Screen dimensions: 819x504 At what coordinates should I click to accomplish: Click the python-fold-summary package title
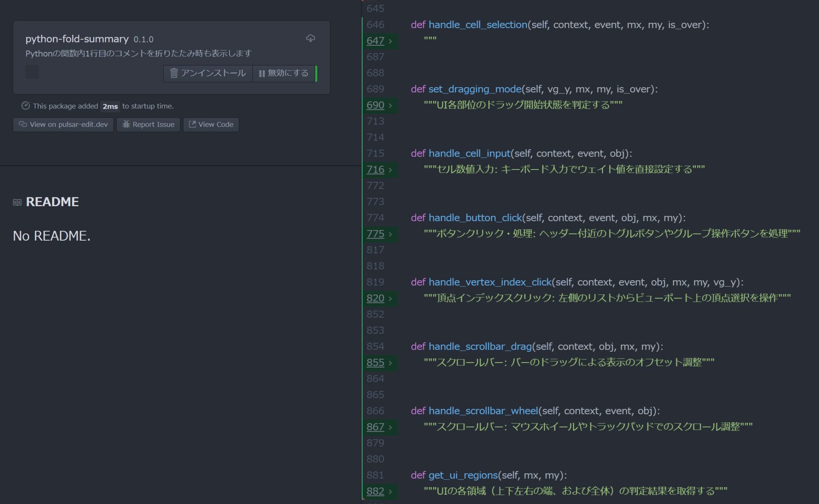(77, 39)
